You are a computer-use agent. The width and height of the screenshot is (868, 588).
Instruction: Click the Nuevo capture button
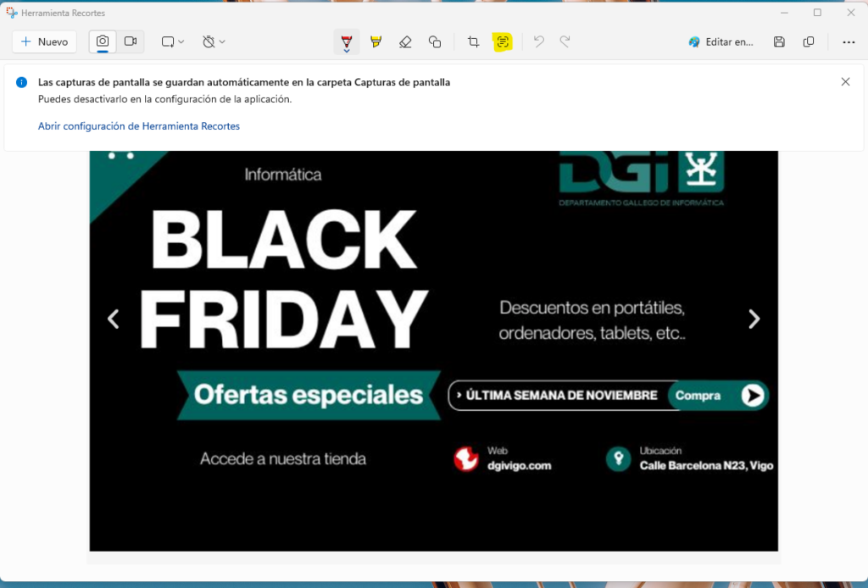pyautogui.click(x=44, y=41)
